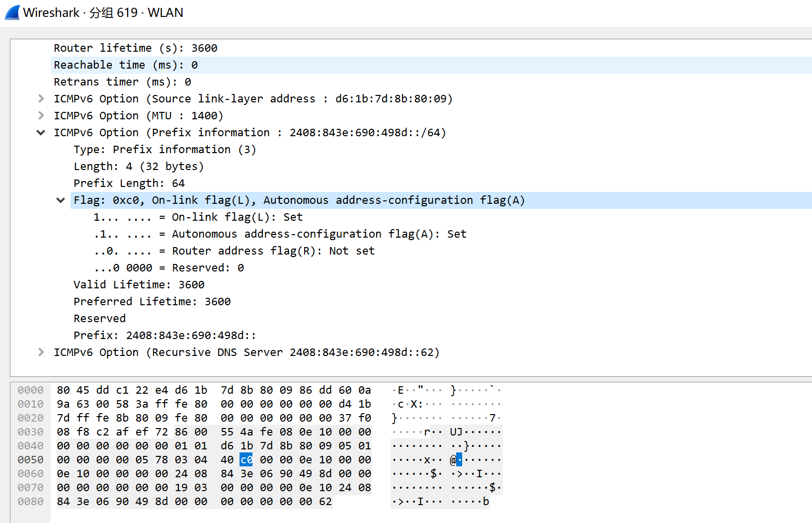Select the Valid Lifetime: 3600 field
Viewport: 812px width, 523px height.
coord(139,285)
